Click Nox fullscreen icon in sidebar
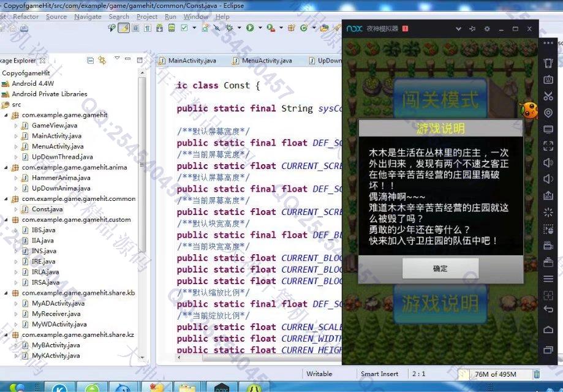 [x=548, y=146]
